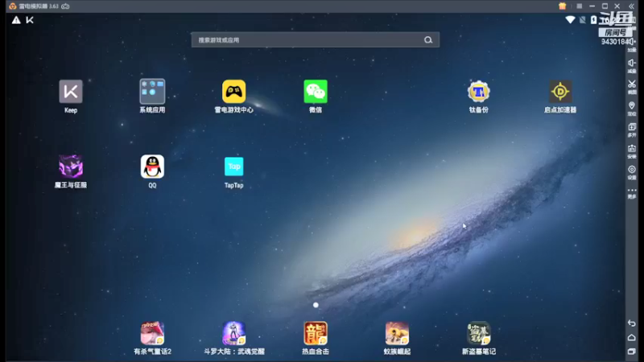Open the multi-instance 多开 tool
644x362 pixels.
pyautogui.click(x=632, y=127)
